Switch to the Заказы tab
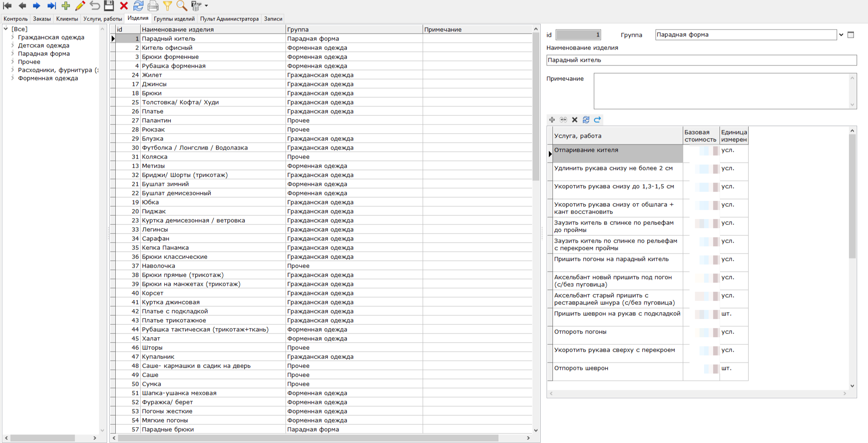Screen dimensions: 868x443 [x=42, y=19]
